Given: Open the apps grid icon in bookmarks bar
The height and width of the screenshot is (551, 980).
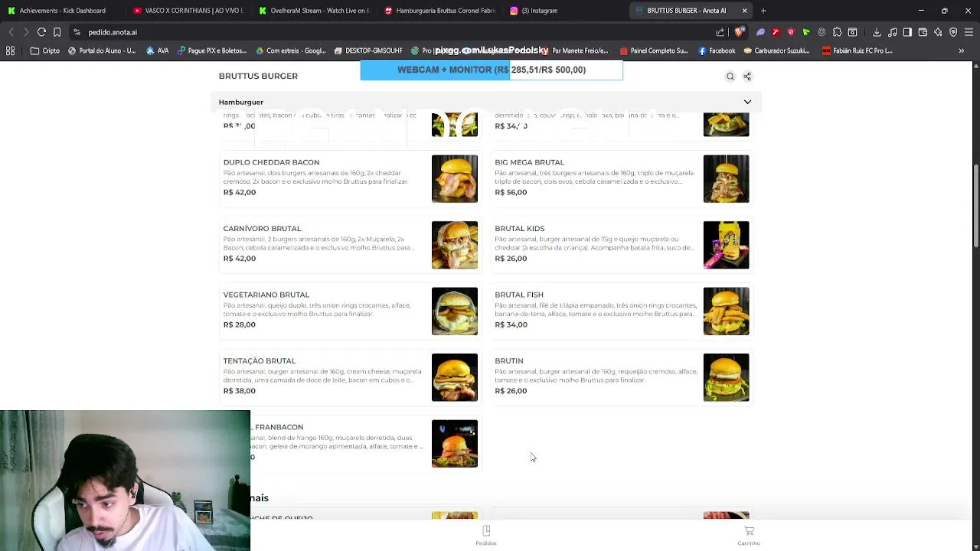Looking at the screenshot, I should [x=11, y=51].
